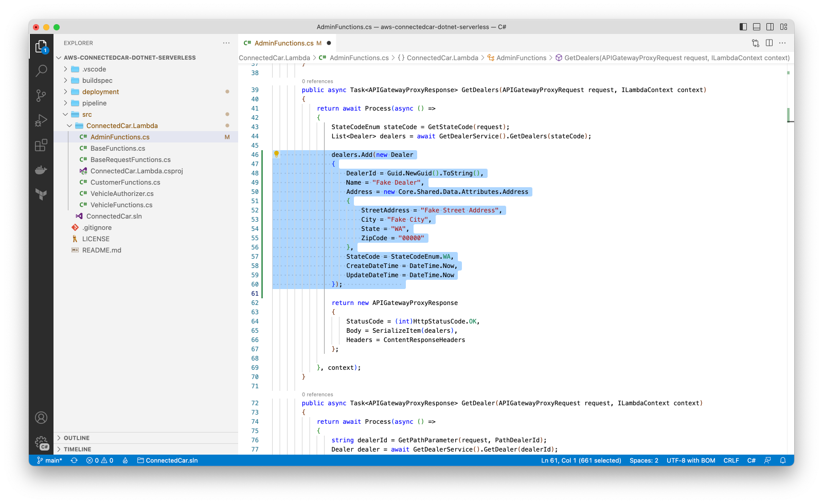The image size is (823, 504).
Task: Open the Source Control view
Action: coord(41,96)
